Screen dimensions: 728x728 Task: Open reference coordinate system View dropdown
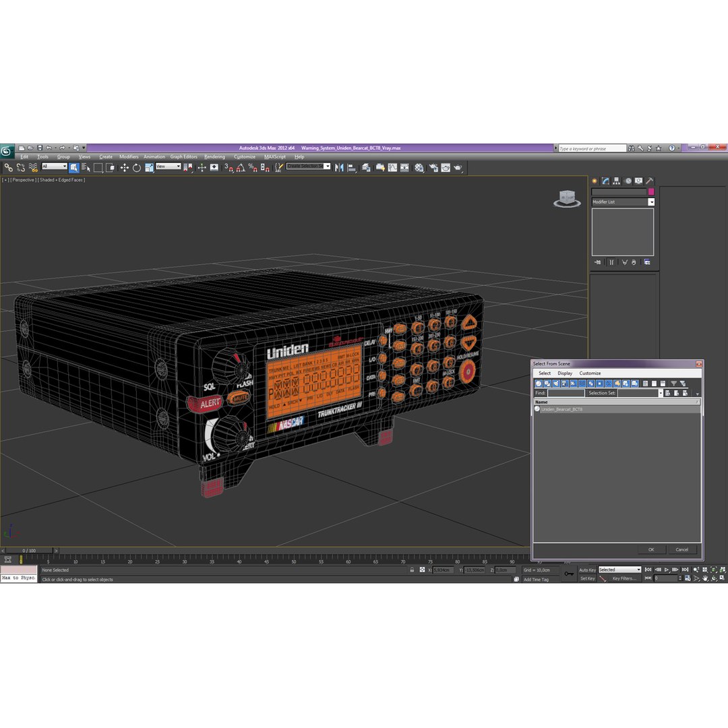click(168, 166)
